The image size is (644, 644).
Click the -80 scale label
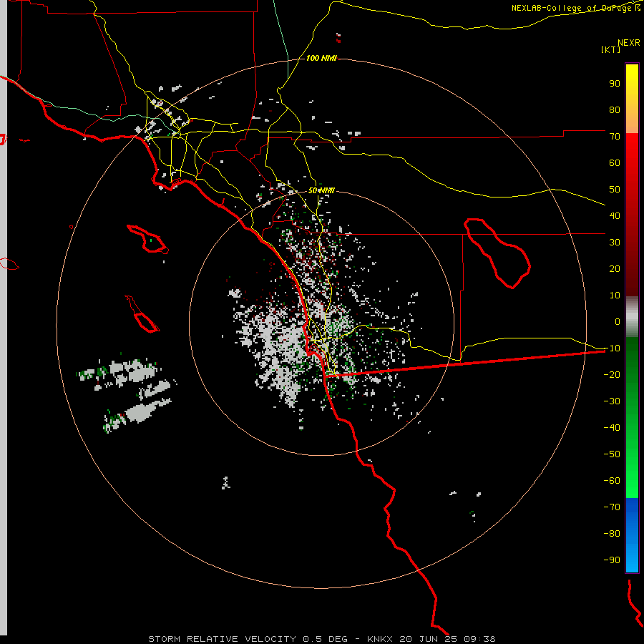[612, 534]
